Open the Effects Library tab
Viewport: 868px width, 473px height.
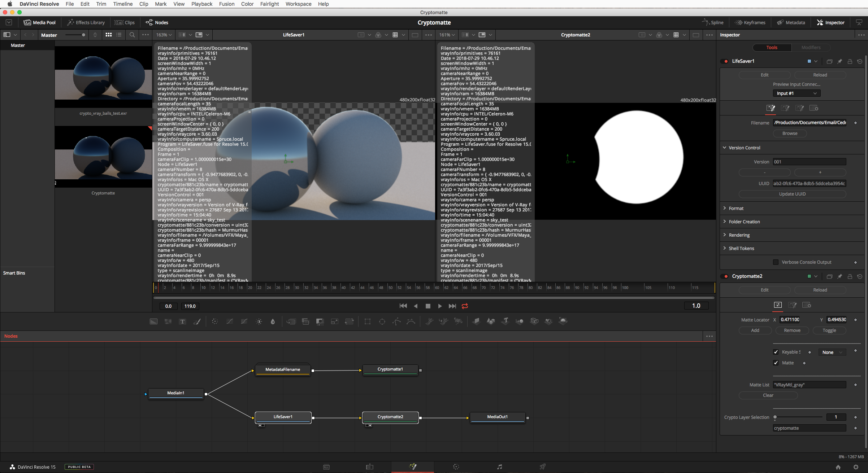tap(86, 22)
